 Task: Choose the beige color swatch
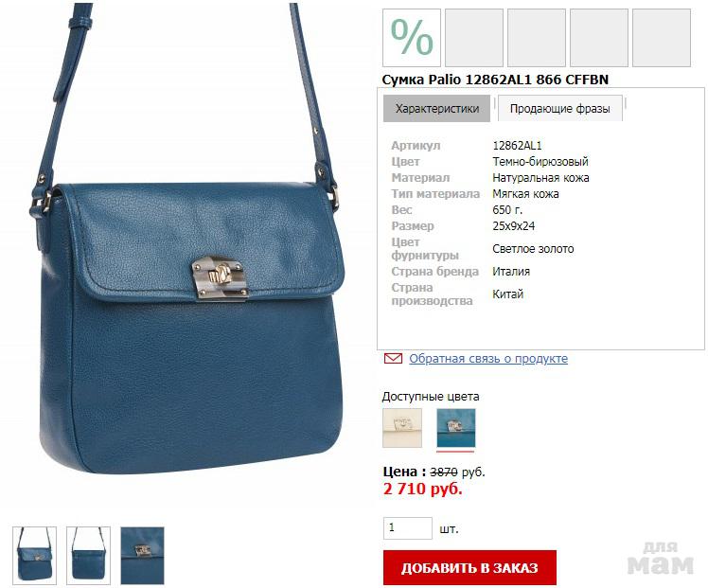[x=402, y=428]
